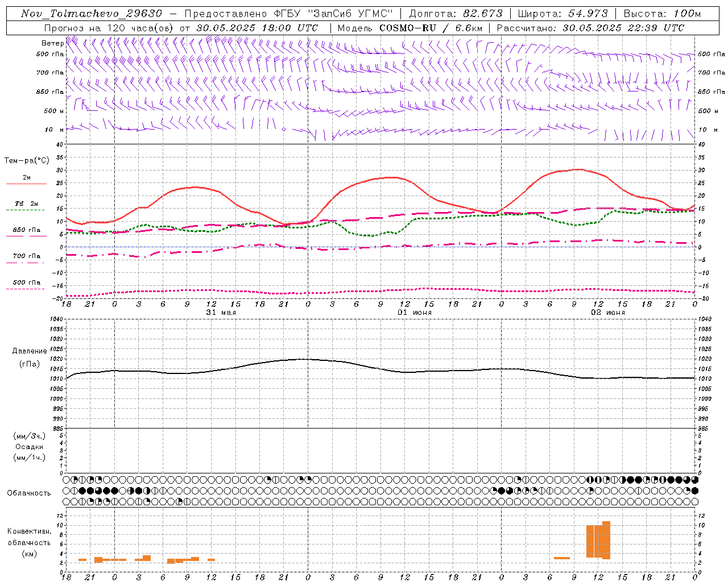The image size is (728, 582).
Task: Click the 850 гПа entry in the temperature legend
Action: pyautogui.click(x=26, y=230)
